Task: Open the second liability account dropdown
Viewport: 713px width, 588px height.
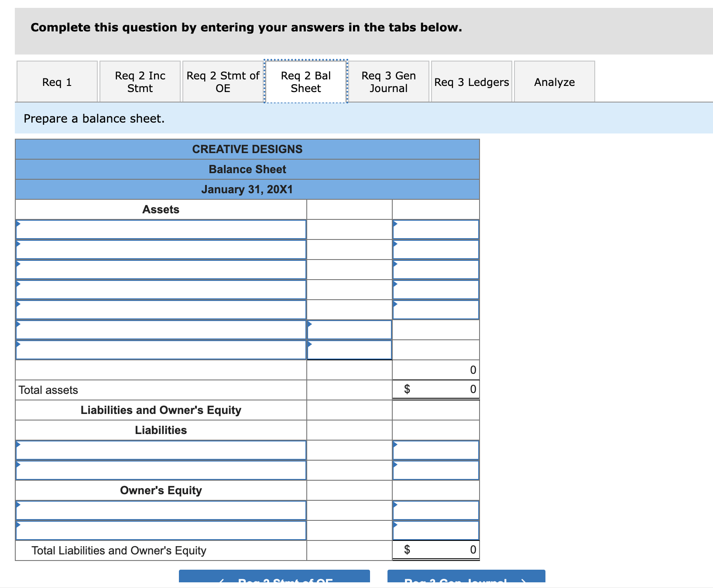Action: coord(161,470)
